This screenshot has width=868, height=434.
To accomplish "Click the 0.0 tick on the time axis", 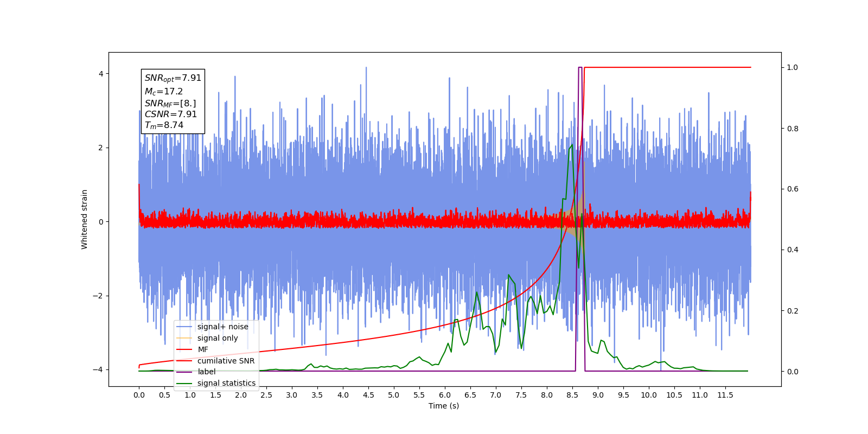I will pos(139,395).
